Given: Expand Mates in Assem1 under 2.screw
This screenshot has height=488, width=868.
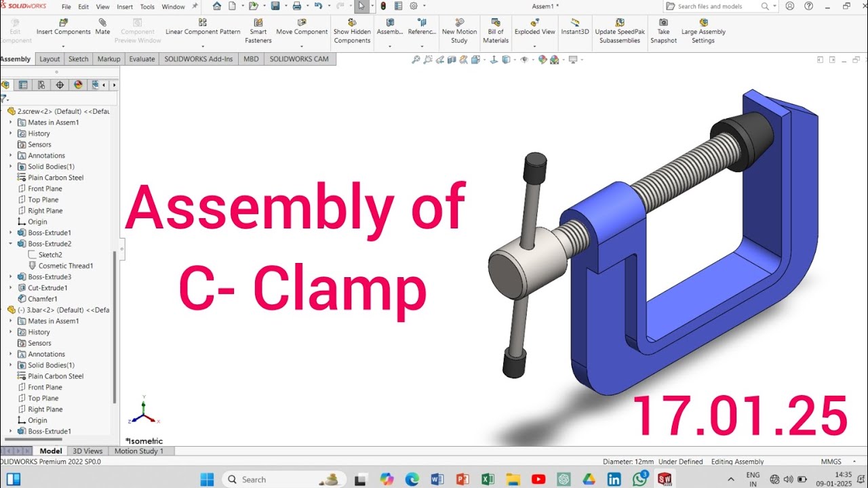Looking at the screenshot, I should click(11, 123).
